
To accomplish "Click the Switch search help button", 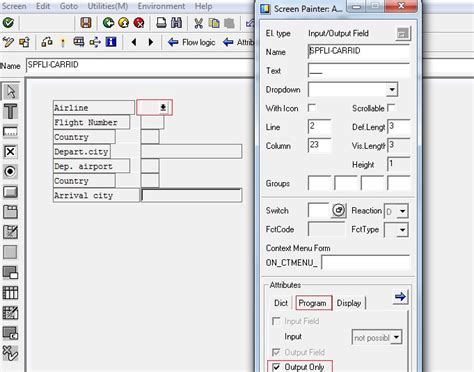I will [338, 211].
